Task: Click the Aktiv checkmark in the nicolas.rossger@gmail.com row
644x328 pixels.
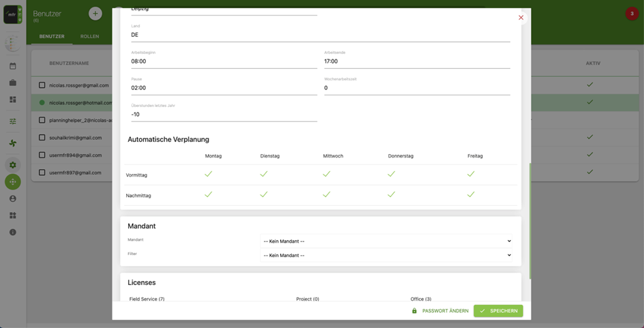Action: point(589,85)
